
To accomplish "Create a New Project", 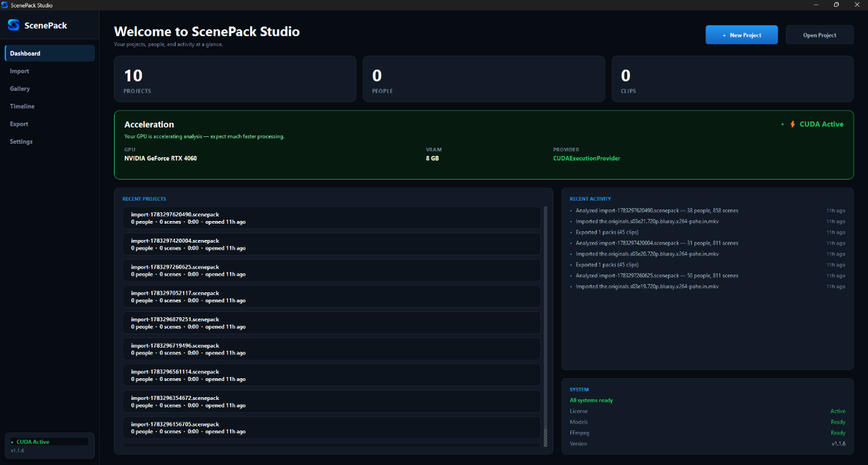I will click(741, 35).
